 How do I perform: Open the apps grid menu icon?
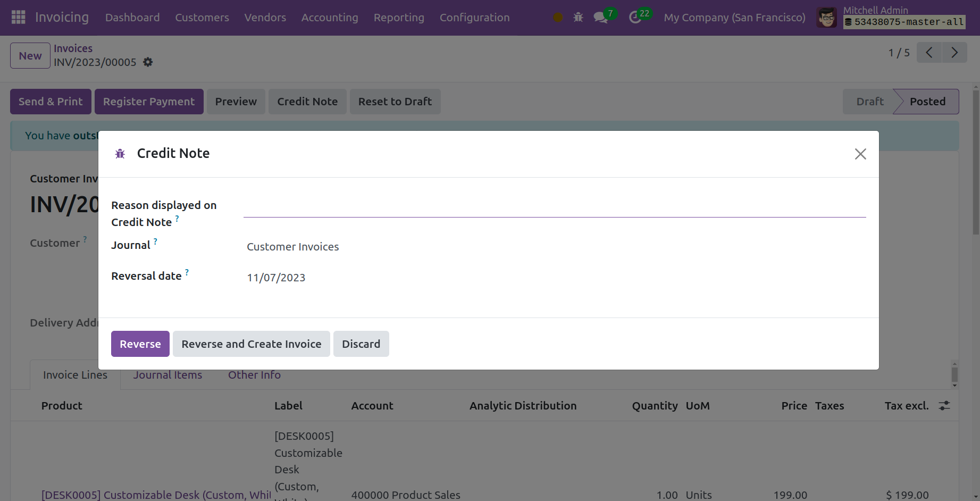pos(19,18)
